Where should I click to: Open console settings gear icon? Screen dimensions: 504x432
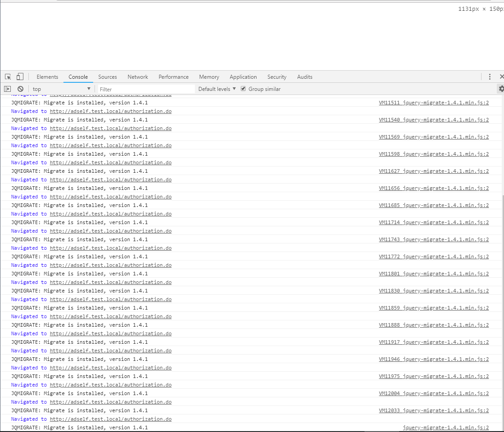point(501,89)
